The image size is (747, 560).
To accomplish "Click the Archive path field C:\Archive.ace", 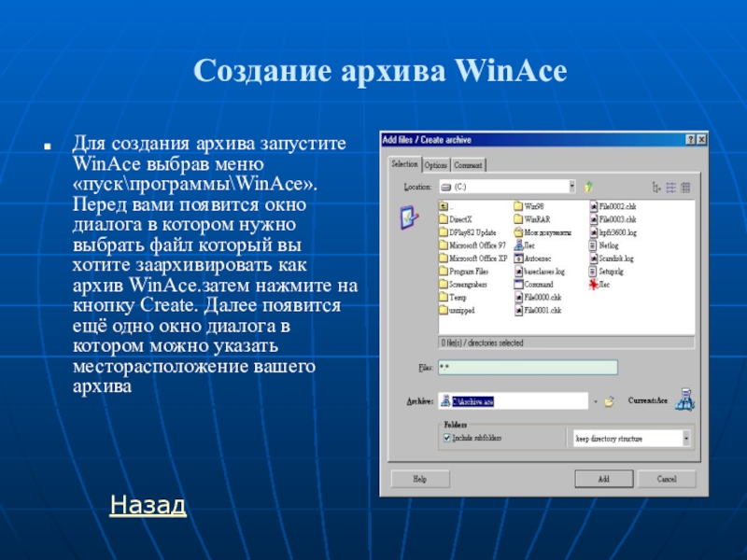I will [x=513, y=401].
